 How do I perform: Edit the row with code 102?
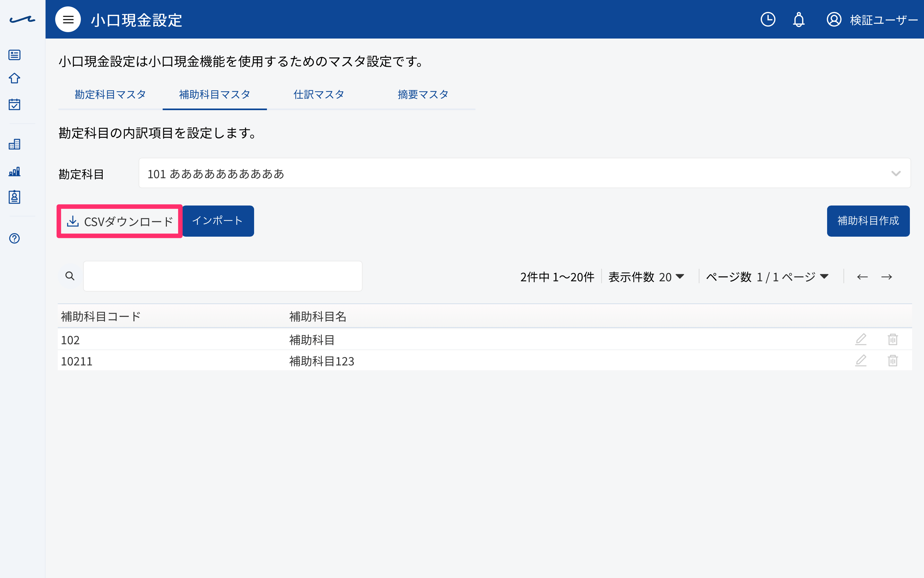tap(860, 339)
